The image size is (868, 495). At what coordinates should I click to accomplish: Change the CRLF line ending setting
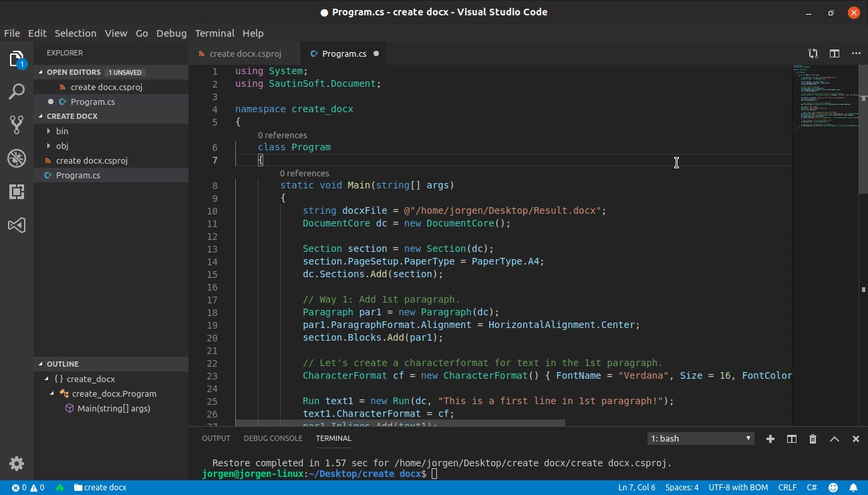pos(787,488)
